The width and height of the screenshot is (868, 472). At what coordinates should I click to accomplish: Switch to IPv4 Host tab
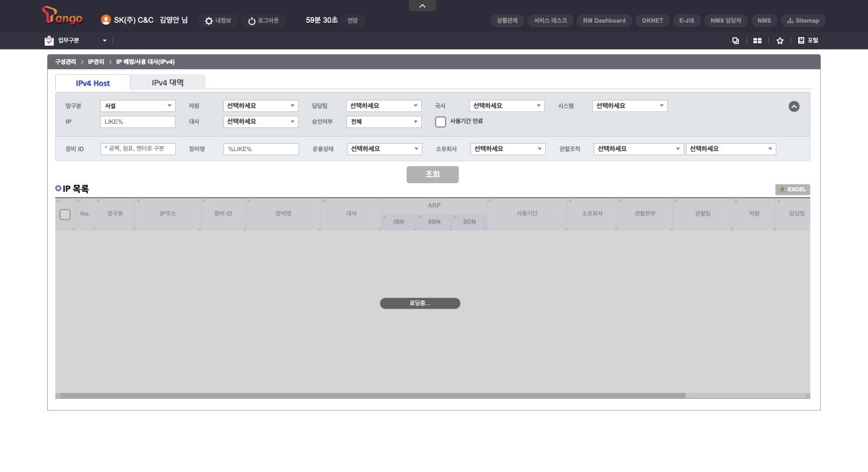tap(93, 83)
